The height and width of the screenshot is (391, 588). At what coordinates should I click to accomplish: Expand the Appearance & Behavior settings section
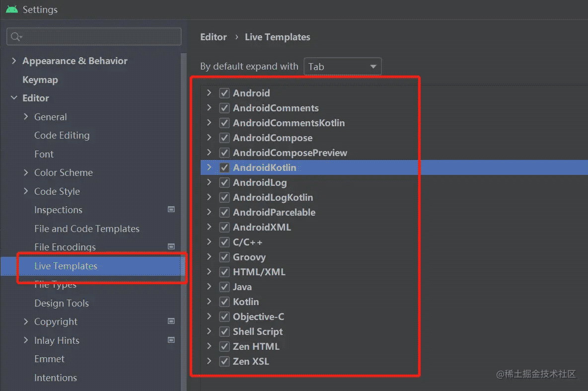click(14, 61)
